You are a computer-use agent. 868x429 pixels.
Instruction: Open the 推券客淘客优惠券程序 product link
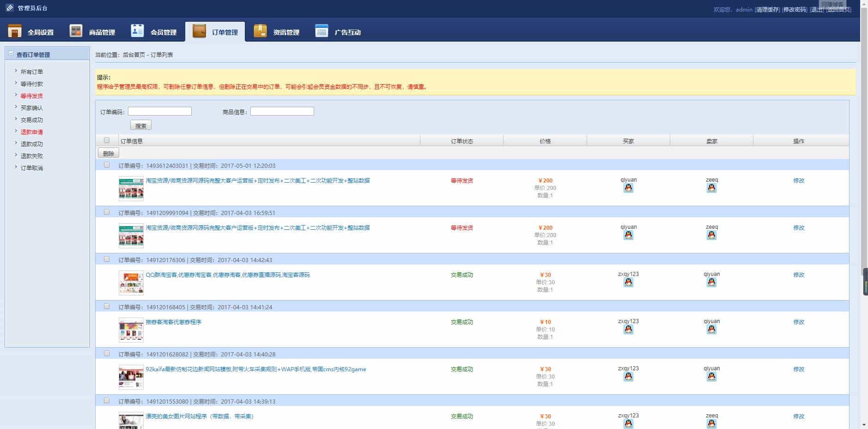(174, 322)
